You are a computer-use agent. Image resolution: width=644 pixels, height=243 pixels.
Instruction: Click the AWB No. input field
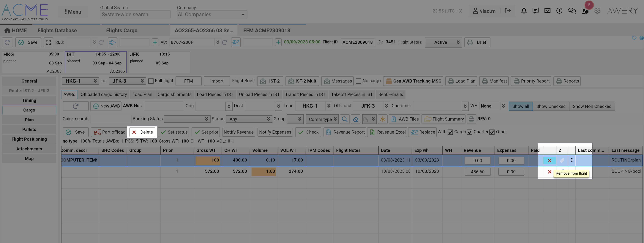pyautogui.click(x=164, y=106)
